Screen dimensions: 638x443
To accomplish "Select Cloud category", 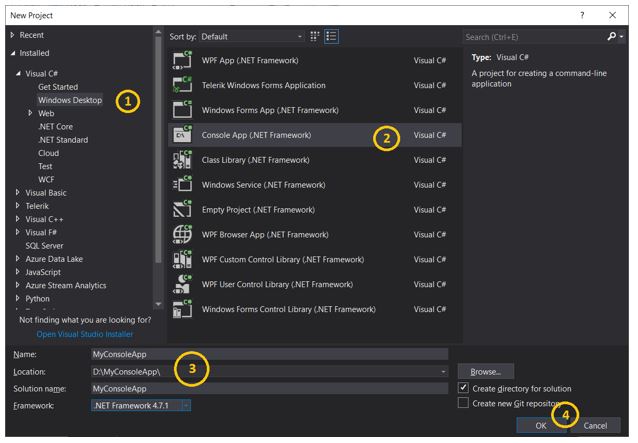I will (x=48, y=153).
